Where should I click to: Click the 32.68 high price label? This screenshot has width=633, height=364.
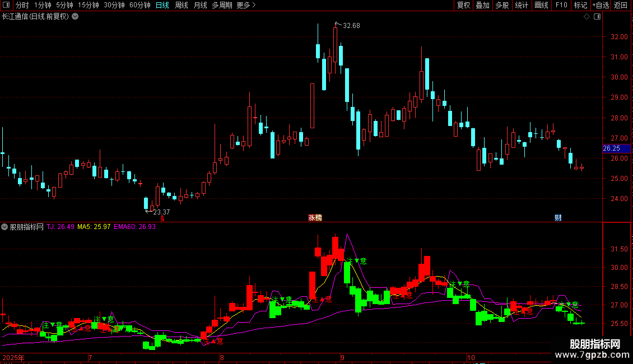351,26
